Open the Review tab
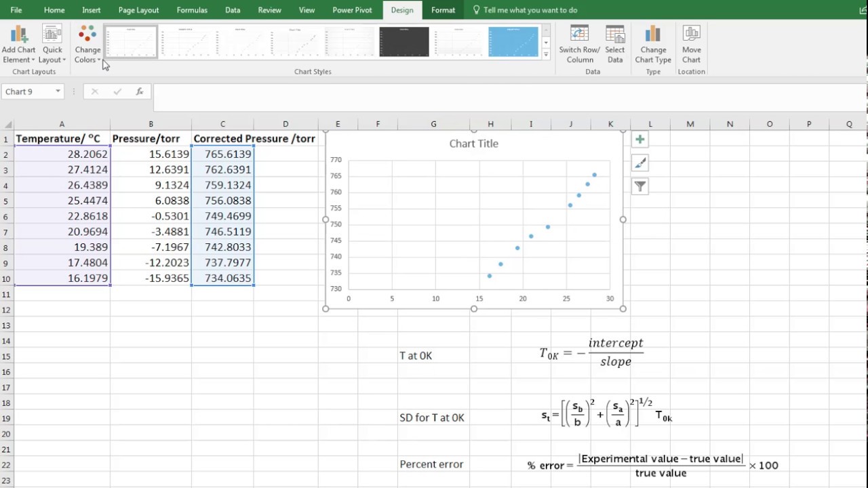Viewport: 868px width, 488px height. click(270, 10)
